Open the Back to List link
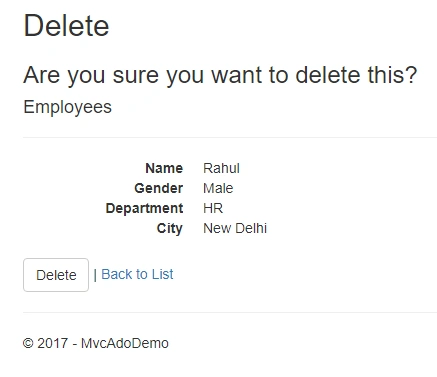 137,274
